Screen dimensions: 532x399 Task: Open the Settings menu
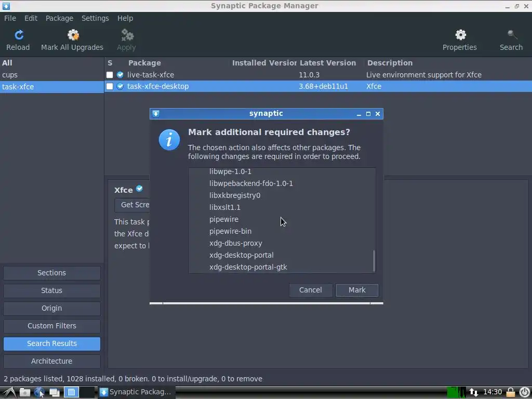pos(95,18)
